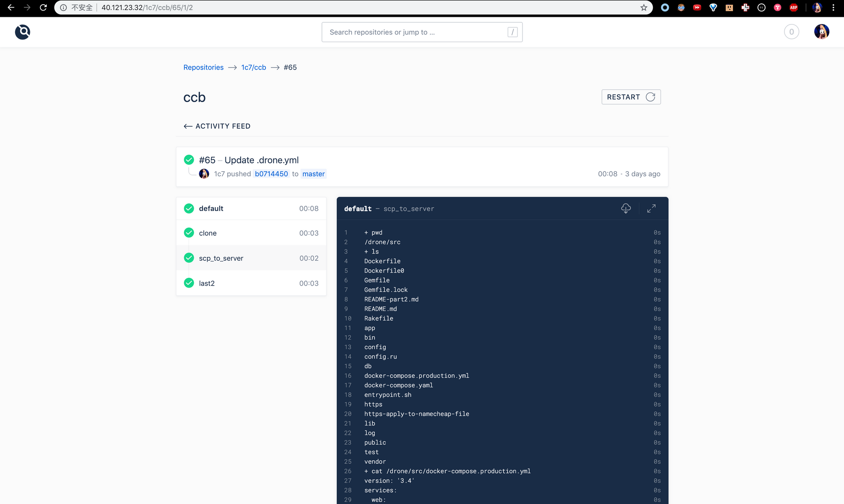Focus the search repositories field
The image size is (844, 504).
(418, 32)
